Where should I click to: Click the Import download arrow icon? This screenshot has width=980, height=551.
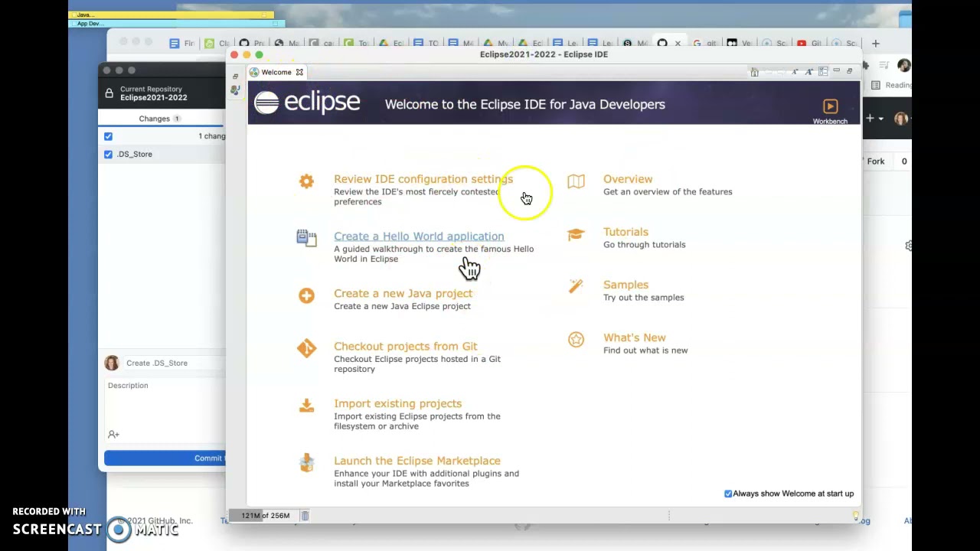click(x=306, y=405)
